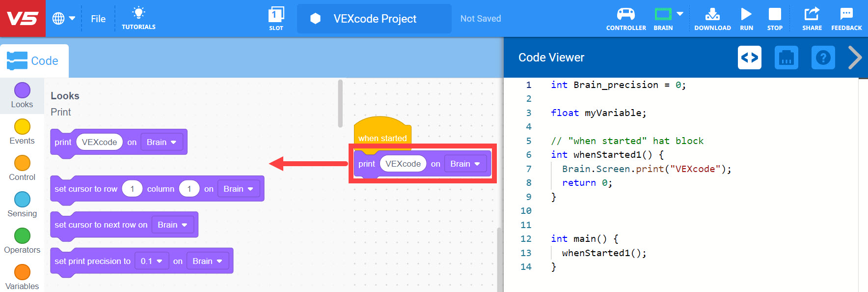Open the 0.1 print precision dropdown
This screenshot has width=868, height=292.
[x=152, y=261]
